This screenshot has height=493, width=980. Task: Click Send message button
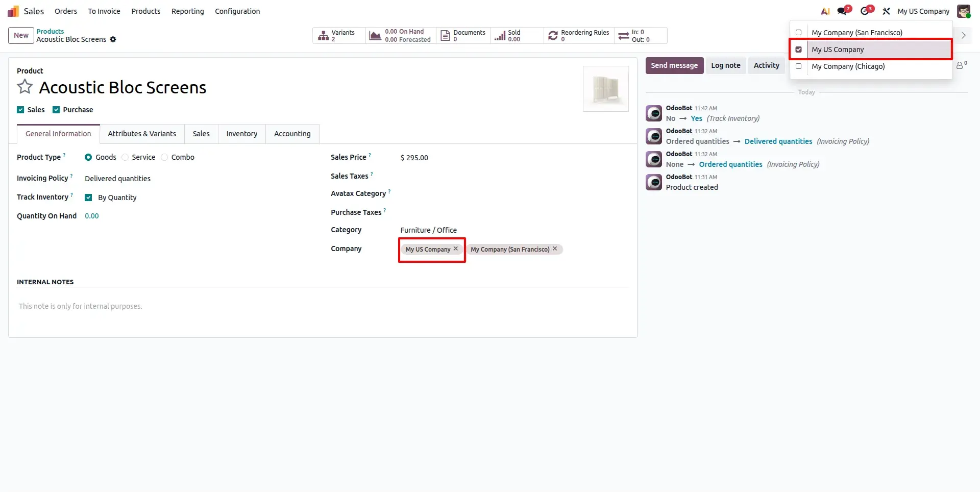674,65
